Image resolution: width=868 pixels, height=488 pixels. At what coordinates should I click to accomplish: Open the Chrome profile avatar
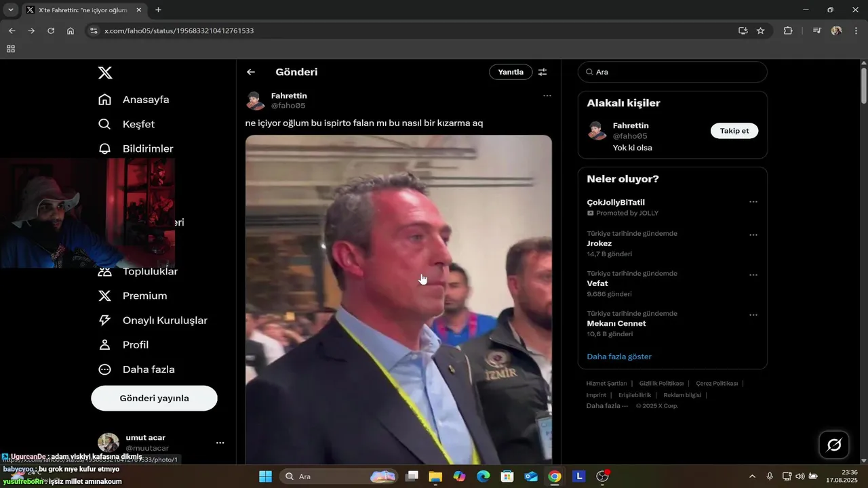point(836,30)
